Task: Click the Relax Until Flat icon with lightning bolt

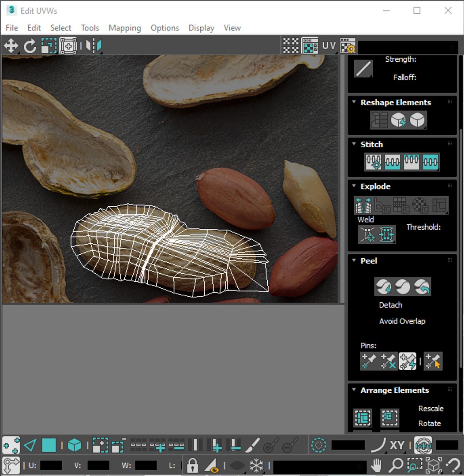Action: 398,120
